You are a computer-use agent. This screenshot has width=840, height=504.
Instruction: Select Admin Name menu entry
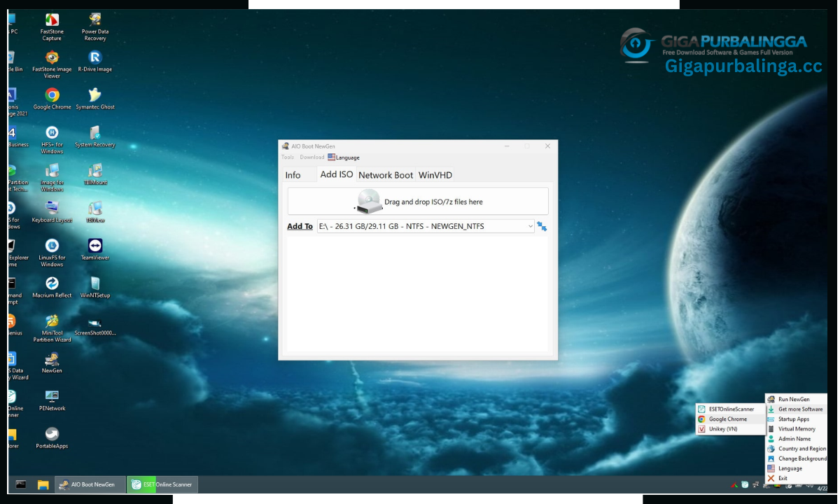pyautogui.click(x=797, y=439)
